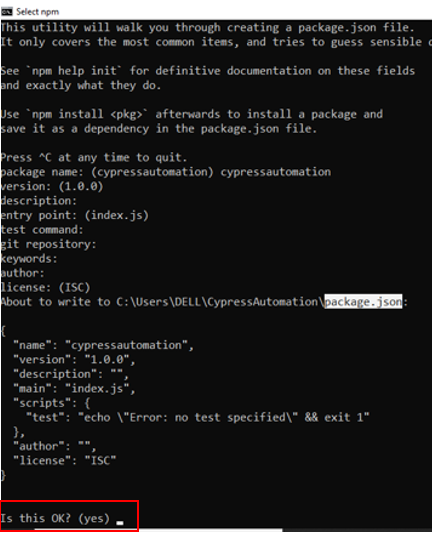Image resolution: width=432 pixels, height=537 pixels.
Task: Click the "license: (ISC)" prompt line
Action: click(x=45, y=287)
